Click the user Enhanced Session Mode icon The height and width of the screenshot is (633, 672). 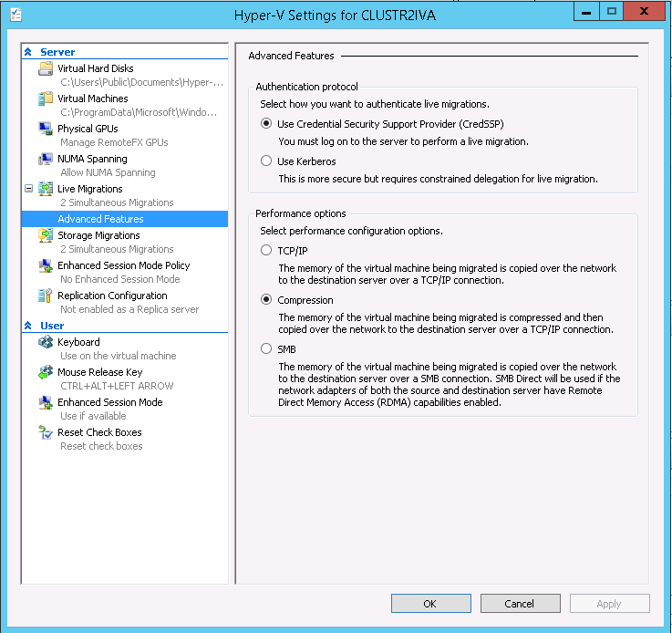[x=46, y=402]
